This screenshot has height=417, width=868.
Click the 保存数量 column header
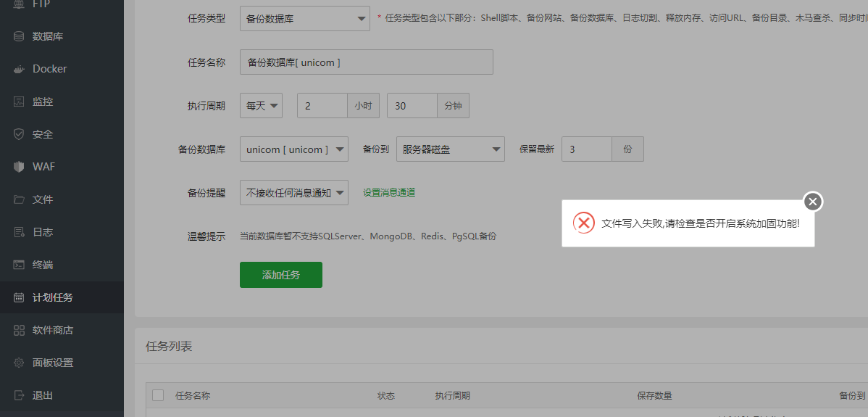coord(654,395)
